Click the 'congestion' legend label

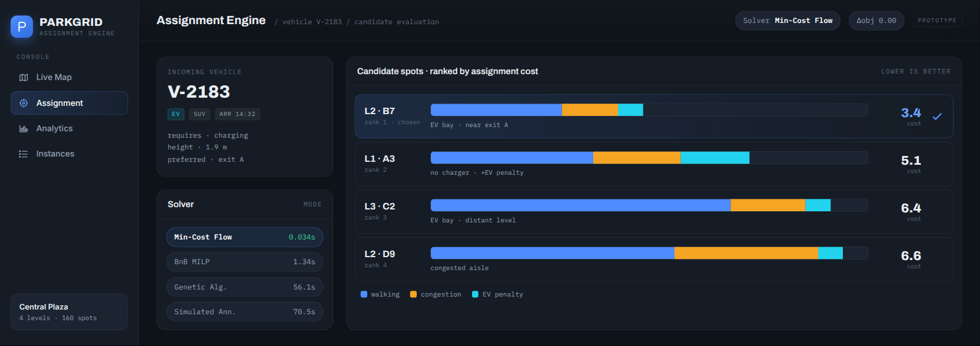(x=441, y=294)
